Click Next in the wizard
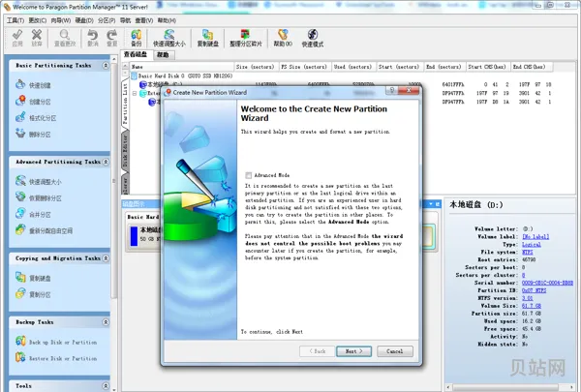 pyautogui.click(x=353, y=351)
